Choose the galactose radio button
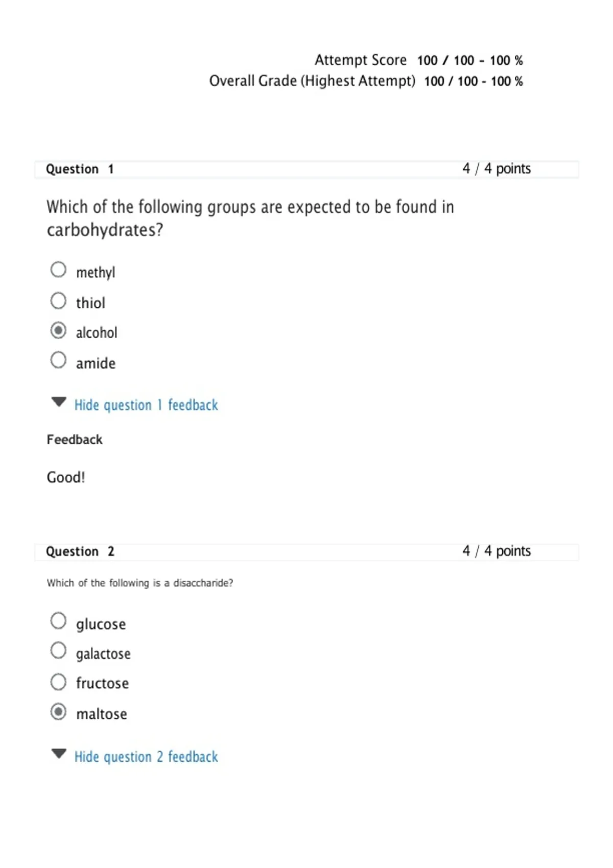Screen dimensions: 613x868 [x=58, y=650]
